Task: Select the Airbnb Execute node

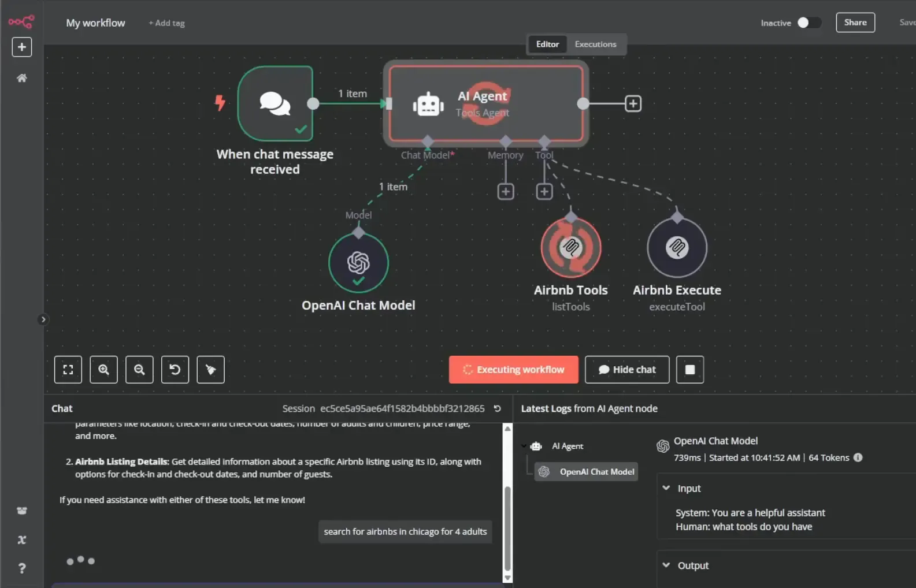Action: 677,248
